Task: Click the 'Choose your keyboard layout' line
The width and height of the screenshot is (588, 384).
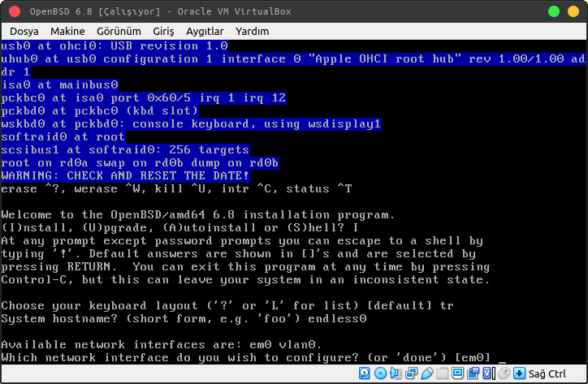Action: (x=227, y=305)
